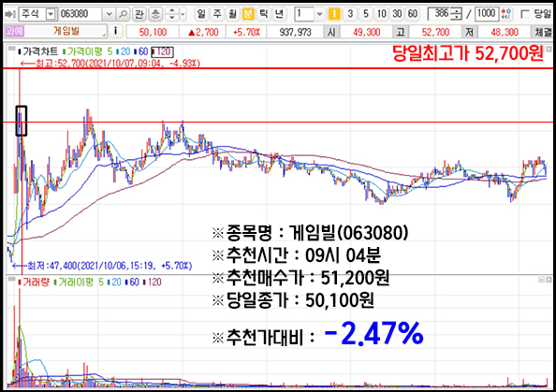Click the current price 50,100
The image size is (556, 392).
(153, 32)
